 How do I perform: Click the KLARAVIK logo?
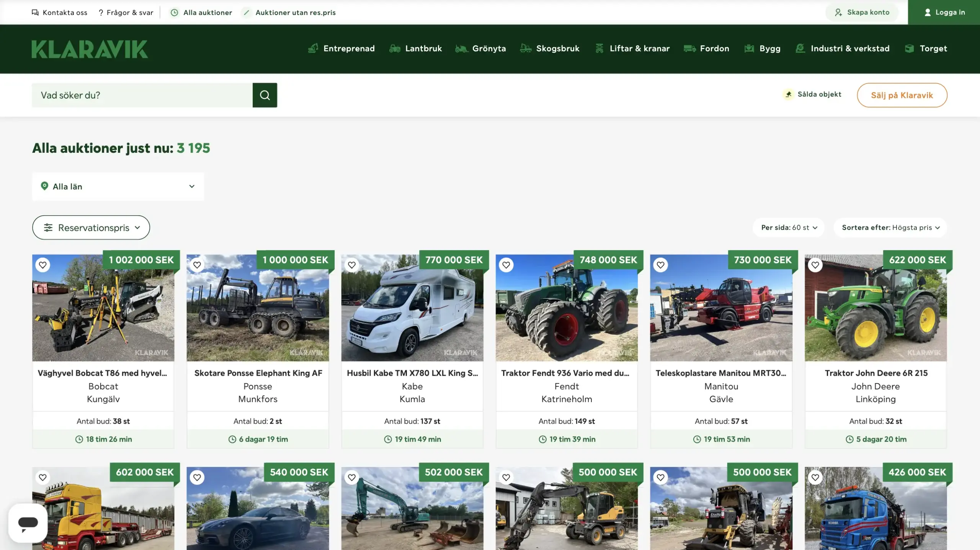90,49
